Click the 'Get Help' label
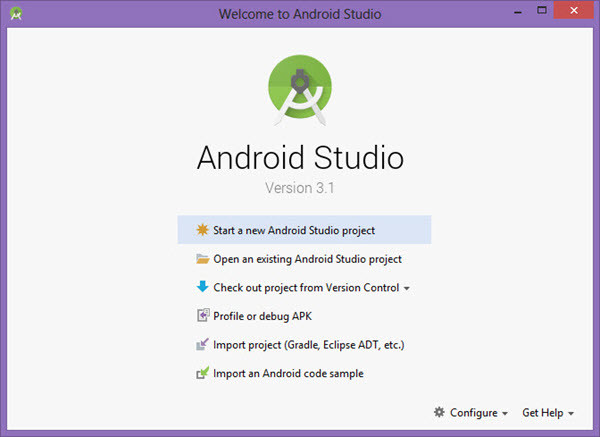Screen dimensions: 600x437 [542, 413]
